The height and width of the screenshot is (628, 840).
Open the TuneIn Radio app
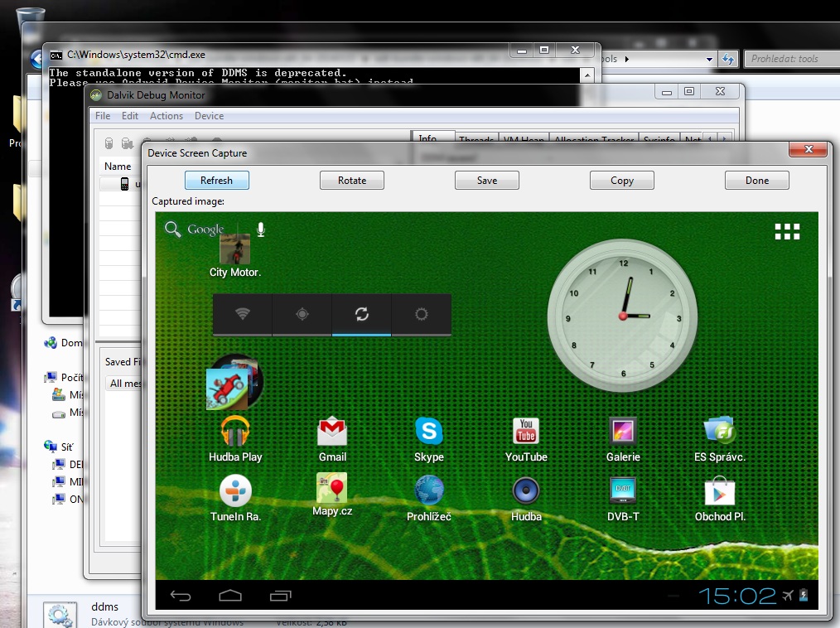click(x=235, y=499)
